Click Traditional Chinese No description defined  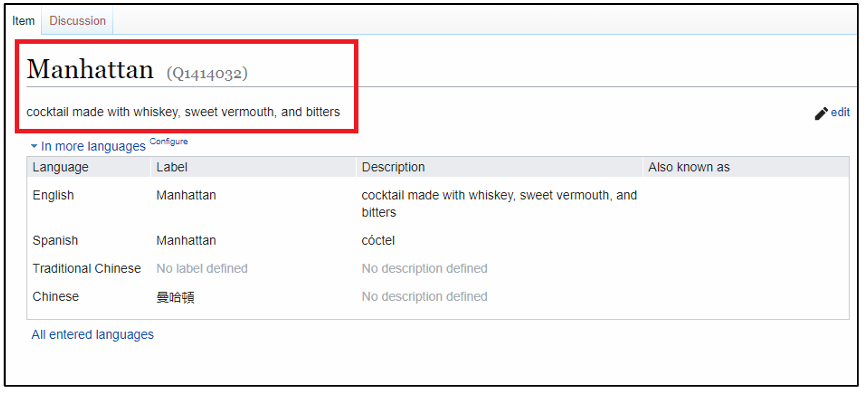pos(424,269)
